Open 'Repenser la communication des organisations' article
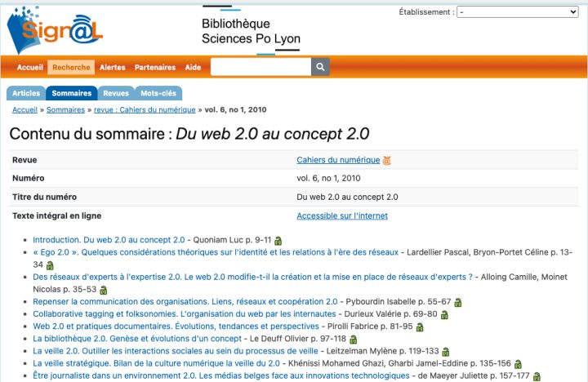Viewport: 588px width, 382px height. (x=185, y=302)
